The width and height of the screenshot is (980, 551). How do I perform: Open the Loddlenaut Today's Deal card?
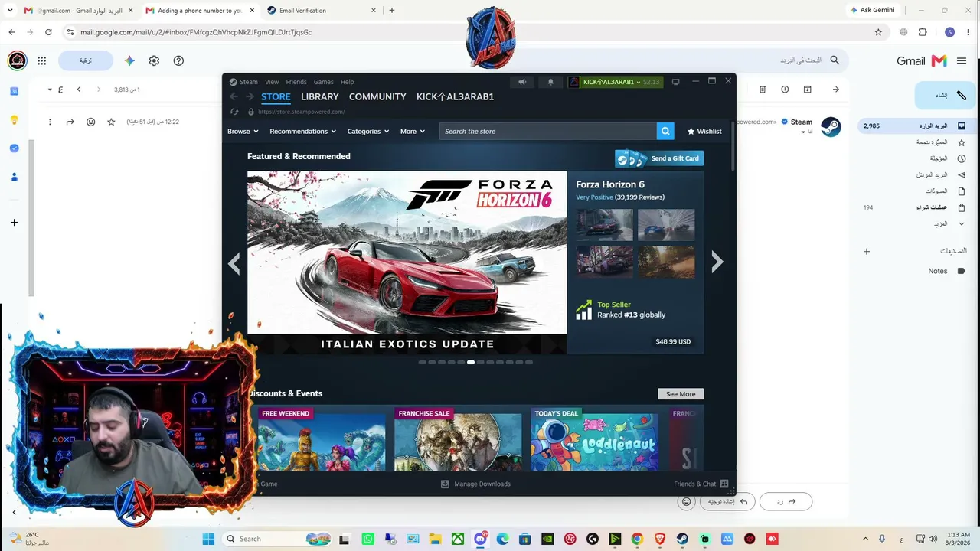click(x=594, y=439)
